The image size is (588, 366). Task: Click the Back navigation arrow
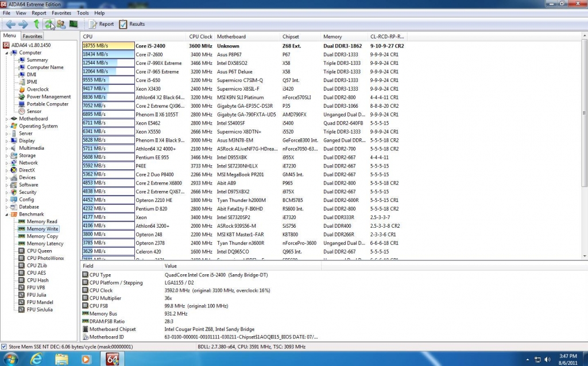10,24
